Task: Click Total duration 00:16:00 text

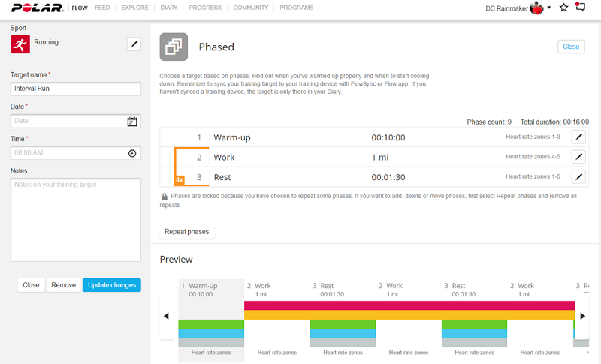Action: click(554, 122)
